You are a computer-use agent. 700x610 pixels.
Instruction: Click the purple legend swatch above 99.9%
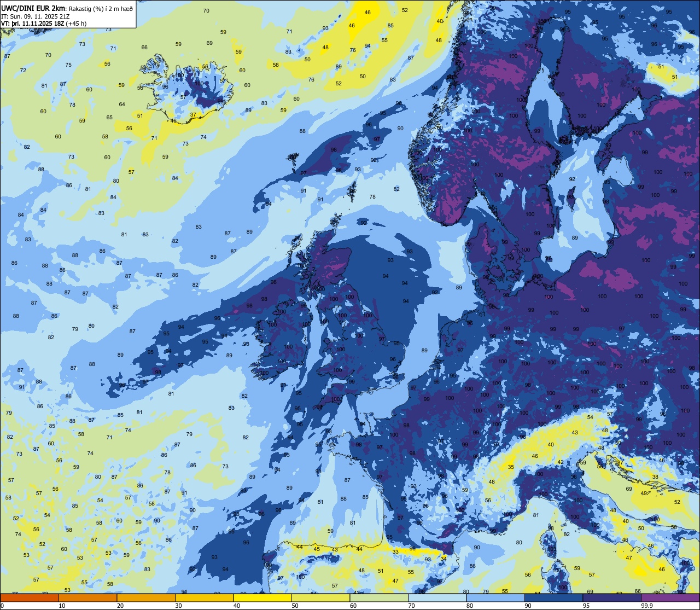click(x=670, y=598)
